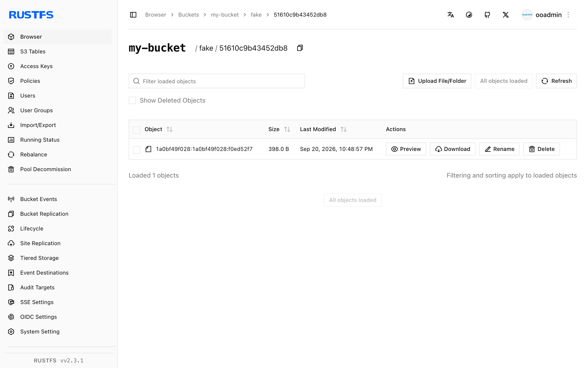Tick the select-all checkbox in table header

pos(136,130)
